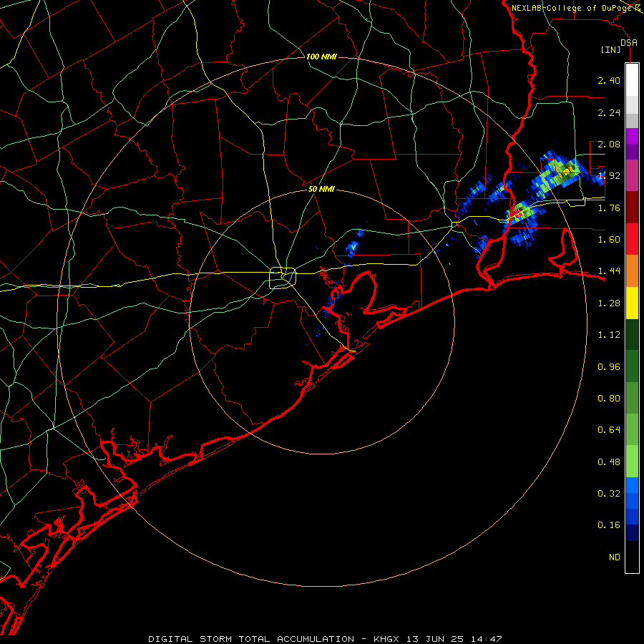Click the 0.96 legend value
Image resolution: width=644 pixels, height=644 pixels.
pyautogui.click(x=609, y=367)
